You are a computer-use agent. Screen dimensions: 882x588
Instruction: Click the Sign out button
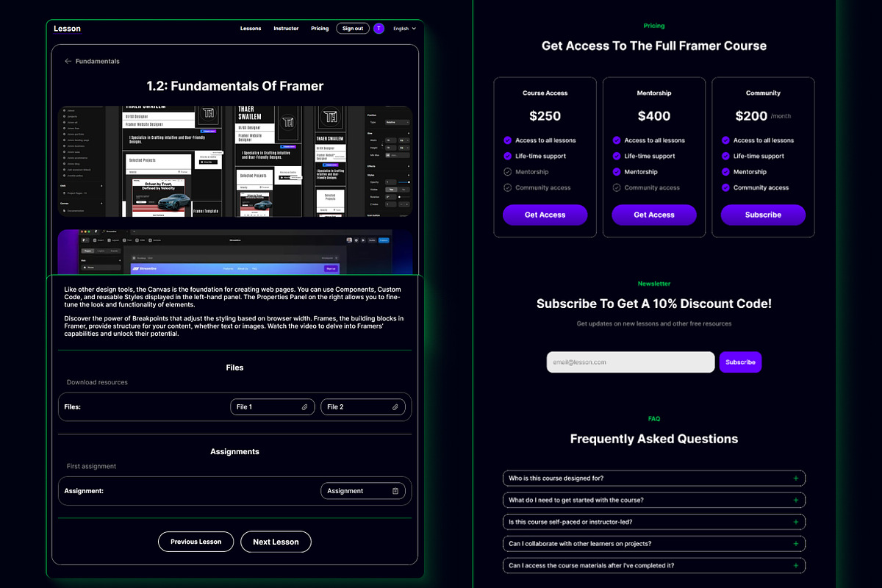click(353, 29)
